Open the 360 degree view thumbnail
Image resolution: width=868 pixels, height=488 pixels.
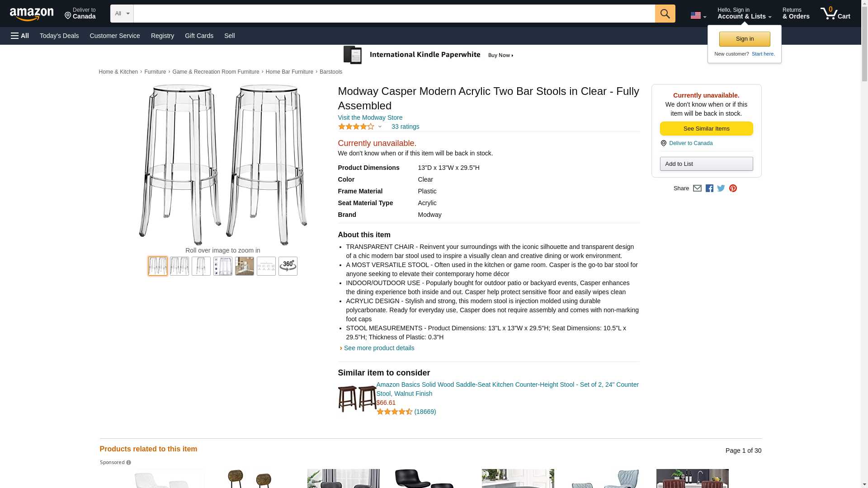click(288, 267)
